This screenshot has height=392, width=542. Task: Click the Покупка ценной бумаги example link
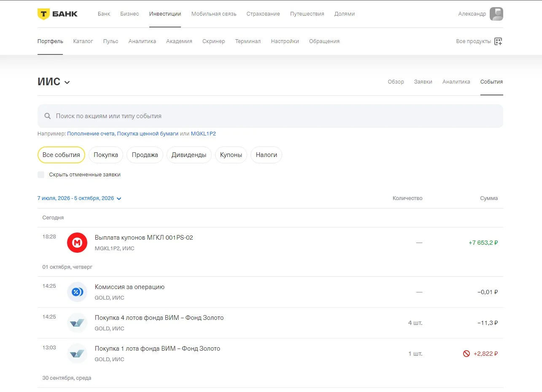tap(148, 134)
